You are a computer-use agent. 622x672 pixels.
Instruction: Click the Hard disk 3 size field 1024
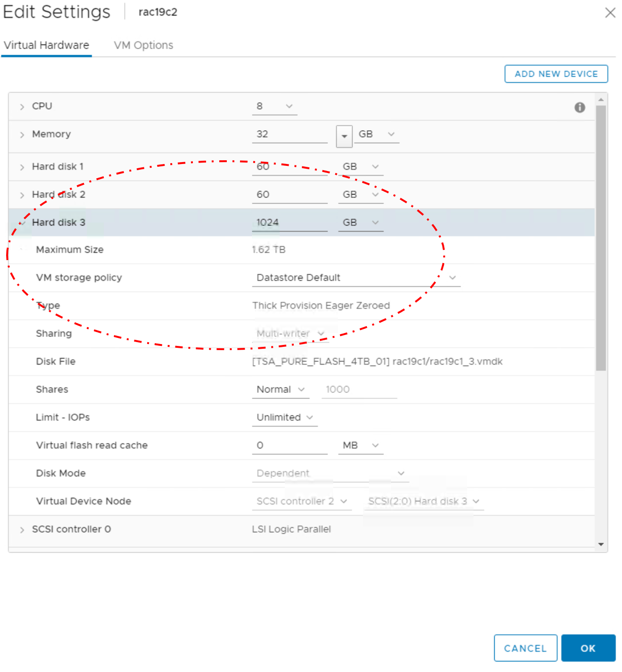tap(290, 222)
